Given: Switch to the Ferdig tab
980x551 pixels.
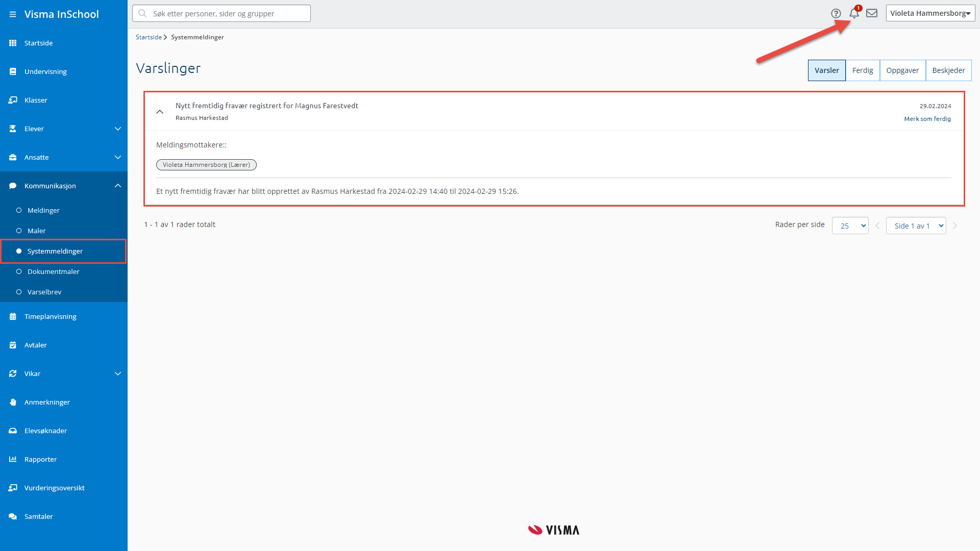Looking at the screenshot, I should click(863, 70).
